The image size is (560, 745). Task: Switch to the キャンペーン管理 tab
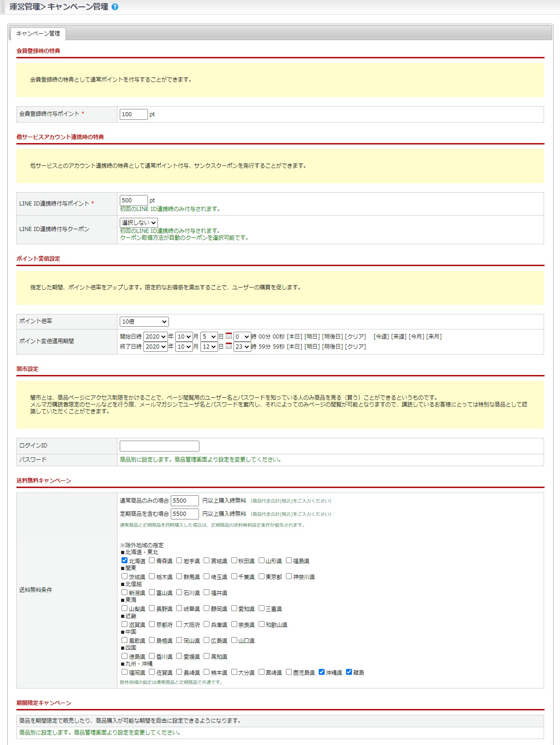click(x=38, y=34)
